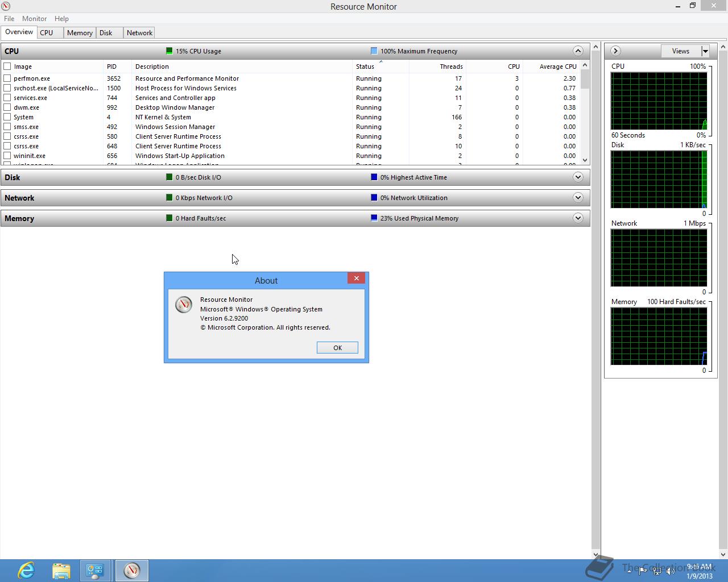
Task: Check the svchost.exe process checkbox
Action: click(x=7, y=88)
